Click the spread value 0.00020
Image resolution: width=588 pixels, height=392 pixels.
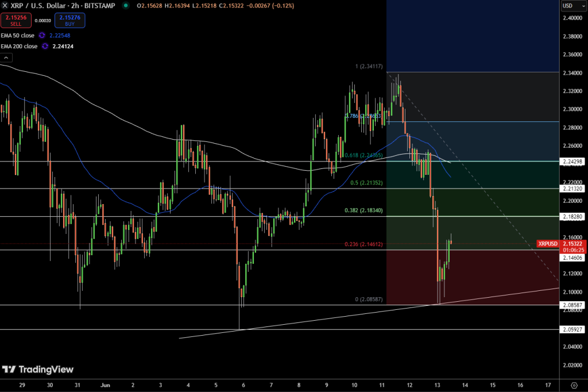pos(42,21)
